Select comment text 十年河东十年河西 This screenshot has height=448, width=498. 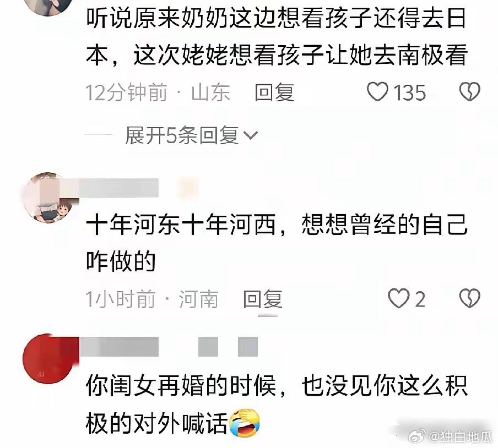[x=181, y=225]
